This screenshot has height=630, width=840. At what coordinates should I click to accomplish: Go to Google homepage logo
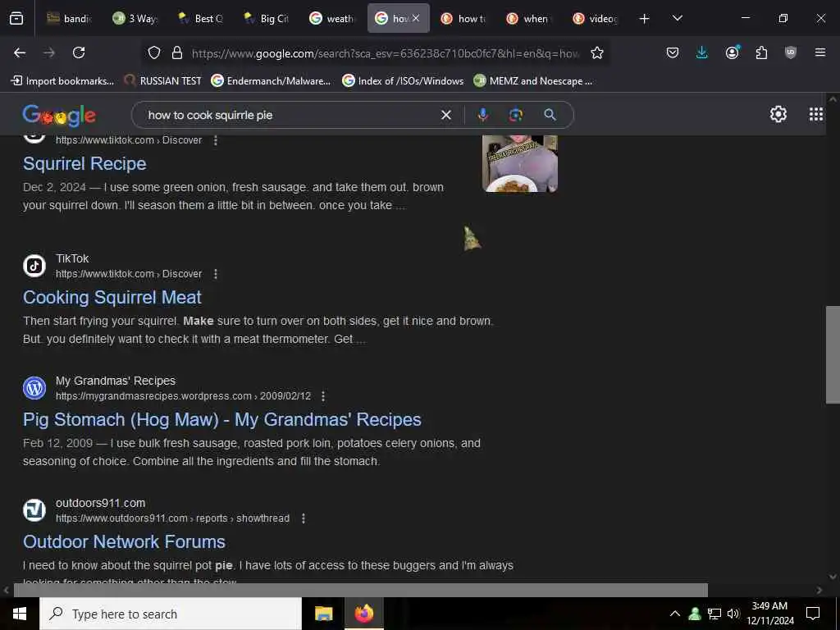point(59,115)
